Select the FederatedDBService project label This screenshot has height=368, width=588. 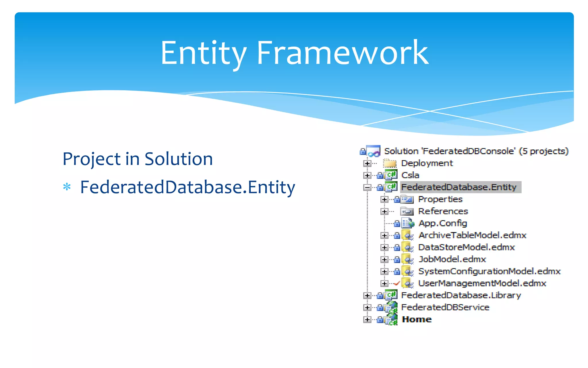(x=445, y=307)
